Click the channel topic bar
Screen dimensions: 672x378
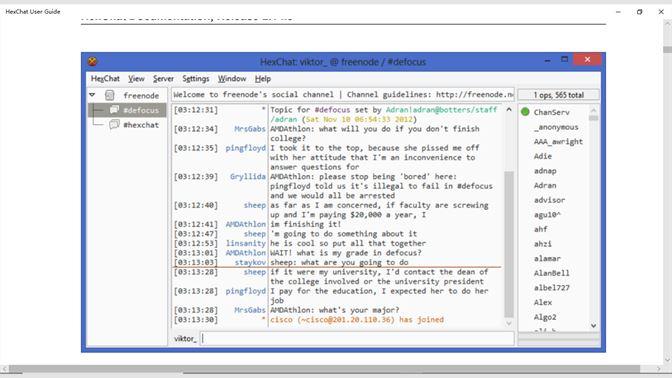pyautogui.click(x=343, y=95)
